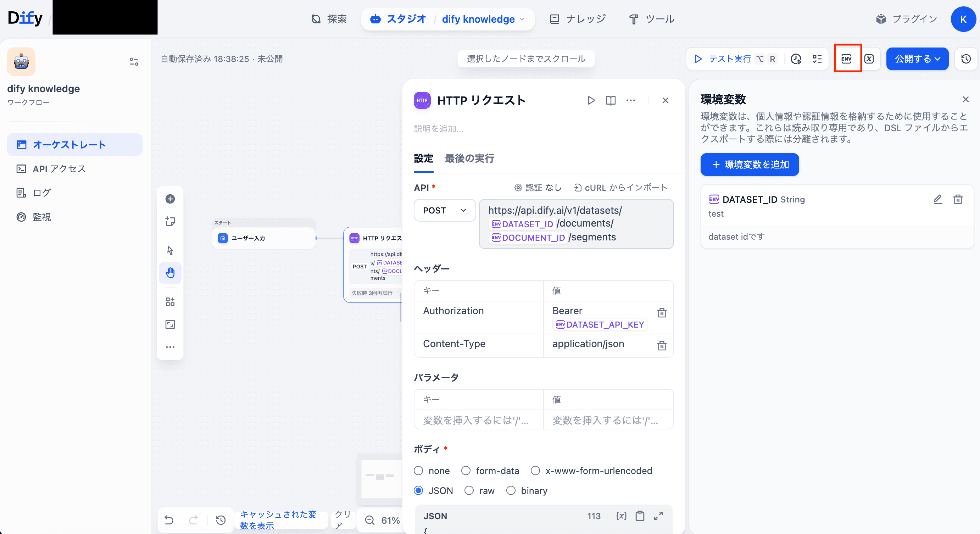Switch to the 最後の実行 tab
980x534 pixels.
coord(469,158)
